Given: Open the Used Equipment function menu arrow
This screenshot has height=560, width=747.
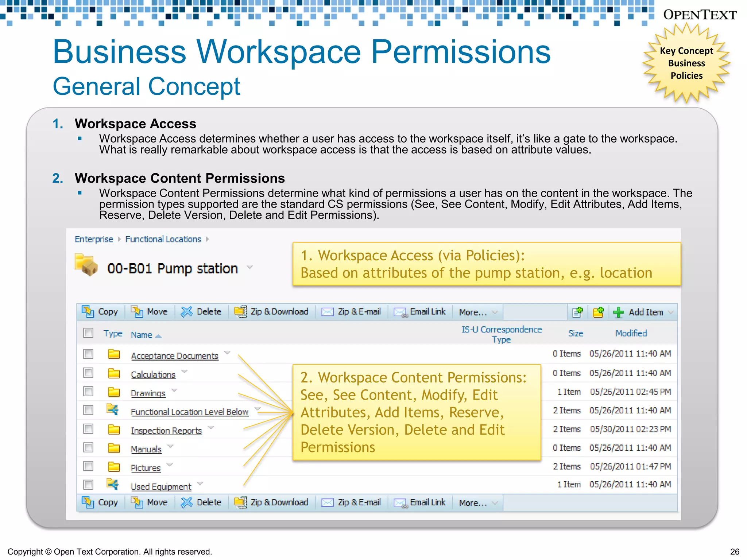Looking at the screenshot, I should (200, 483).
